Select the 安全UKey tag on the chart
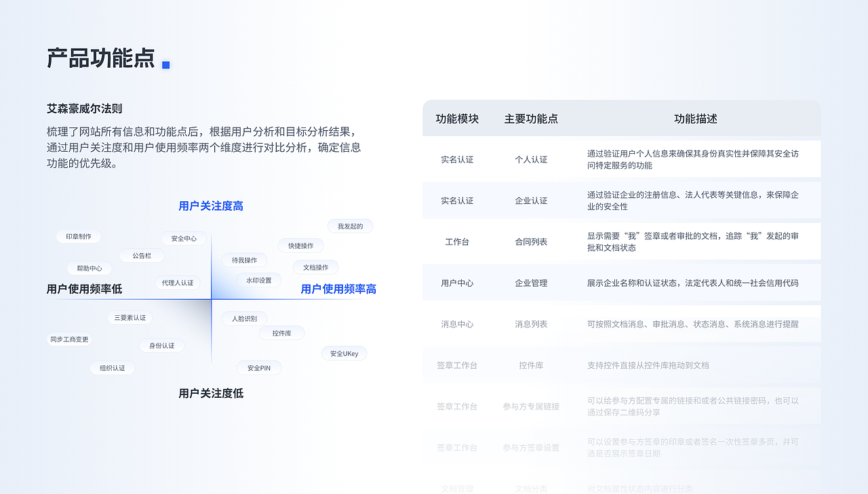Viewport: 868px width, 494px height. point(344,353)
